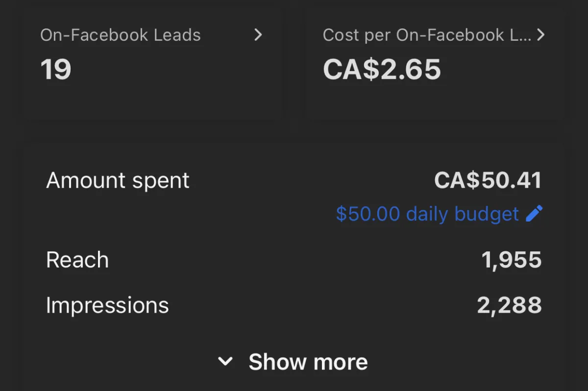Click the Impressions metric label
Image resolution: width=588 pixels, height=391 pixels.
pyautogui.click(x=107, y=305)
